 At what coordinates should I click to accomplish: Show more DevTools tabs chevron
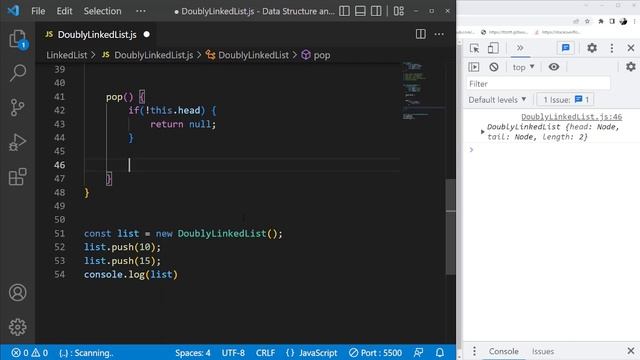click(520, 48)
